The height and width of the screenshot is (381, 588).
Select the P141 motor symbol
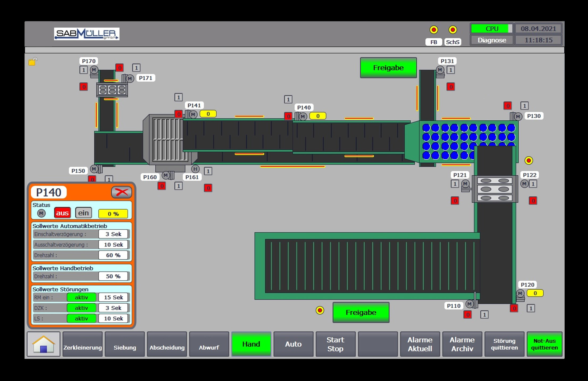193,115
